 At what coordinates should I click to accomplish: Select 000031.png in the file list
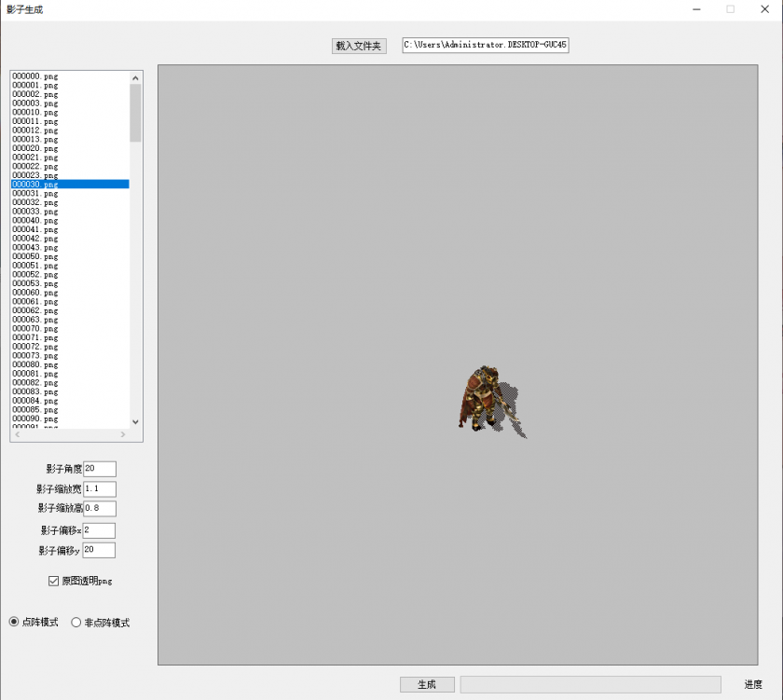pyautogui.click(x=35, y=194)
